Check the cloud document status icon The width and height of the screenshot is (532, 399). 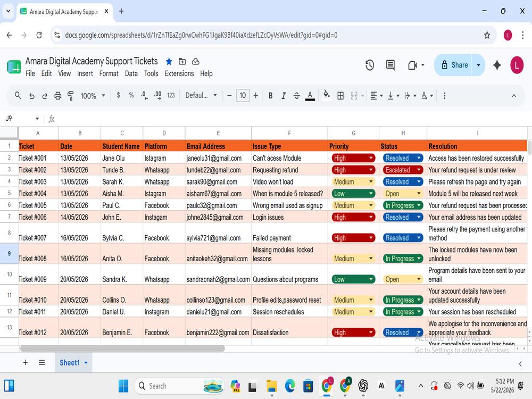tap(195, 61)
